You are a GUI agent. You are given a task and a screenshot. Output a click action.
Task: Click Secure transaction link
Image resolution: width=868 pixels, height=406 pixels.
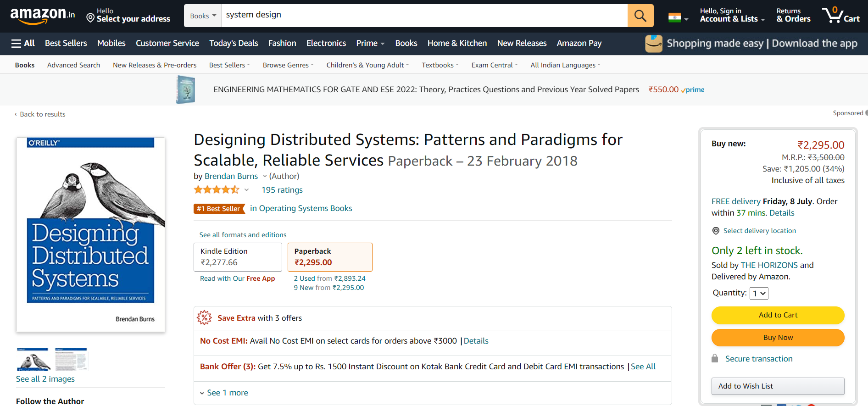coord(759,359)
